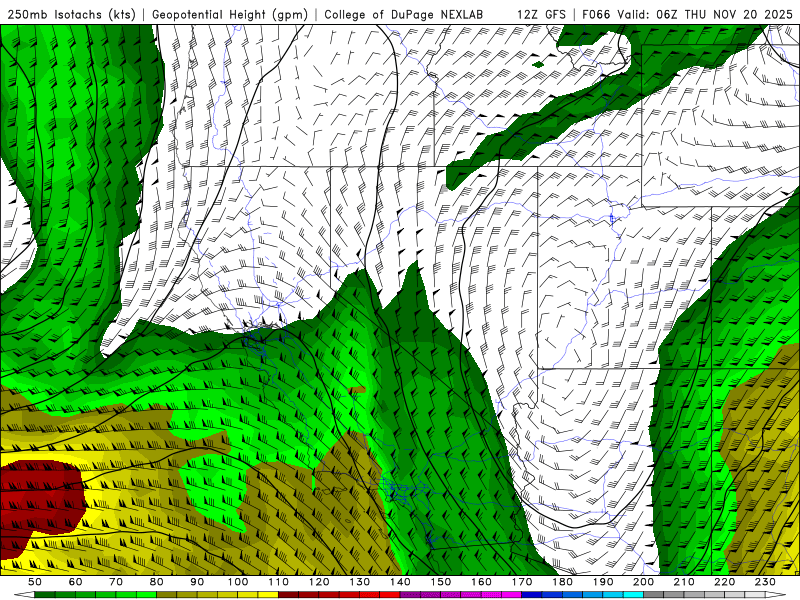
Task: Click the 'College of DuPage NEXLAB' credit
Action: tap(403, 15)
